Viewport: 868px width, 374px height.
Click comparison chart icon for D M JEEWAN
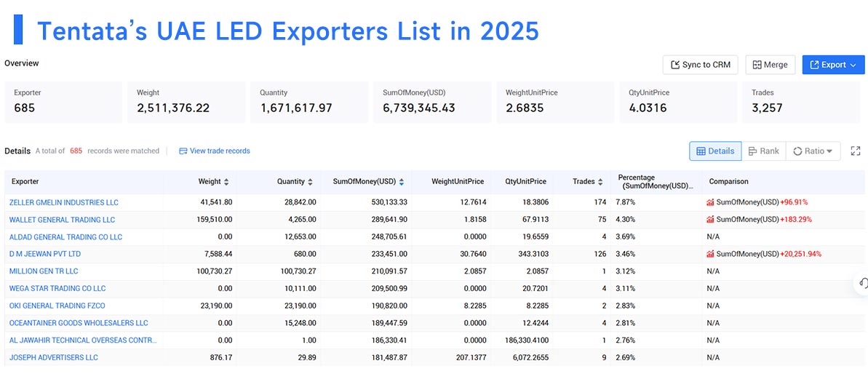coord(710,254)
